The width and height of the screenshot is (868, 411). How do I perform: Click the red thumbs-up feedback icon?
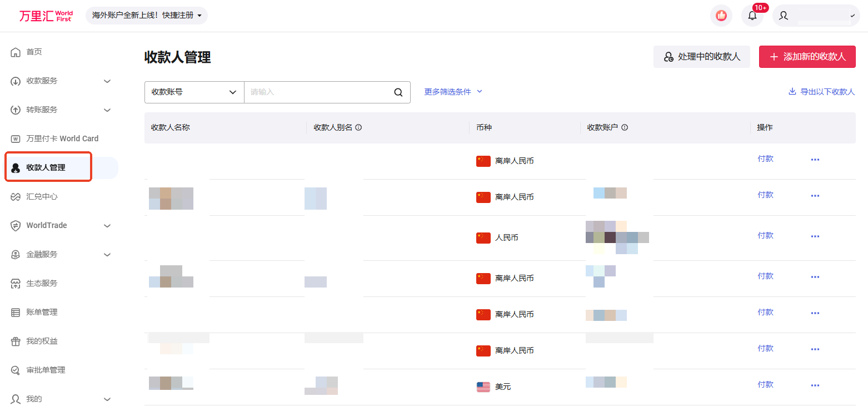(721, 16)
